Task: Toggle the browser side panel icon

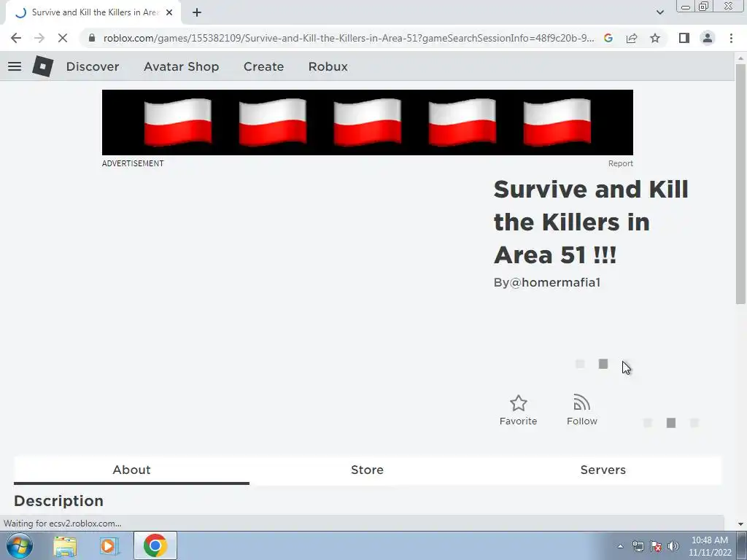Action: coord(684,38)
